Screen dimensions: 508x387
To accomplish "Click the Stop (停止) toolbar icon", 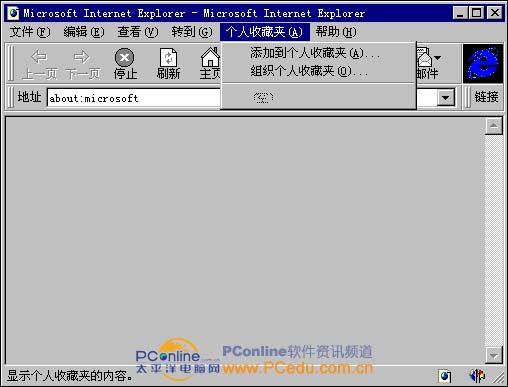I will point(125,57).
